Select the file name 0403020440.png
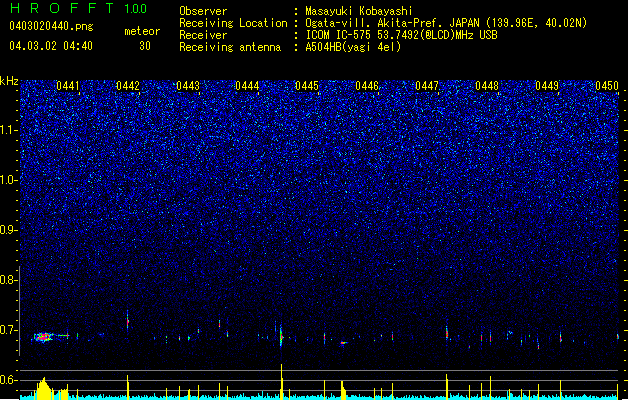Image resolution: width=629 pixels, height=400 pixels. tap(51, 26)
